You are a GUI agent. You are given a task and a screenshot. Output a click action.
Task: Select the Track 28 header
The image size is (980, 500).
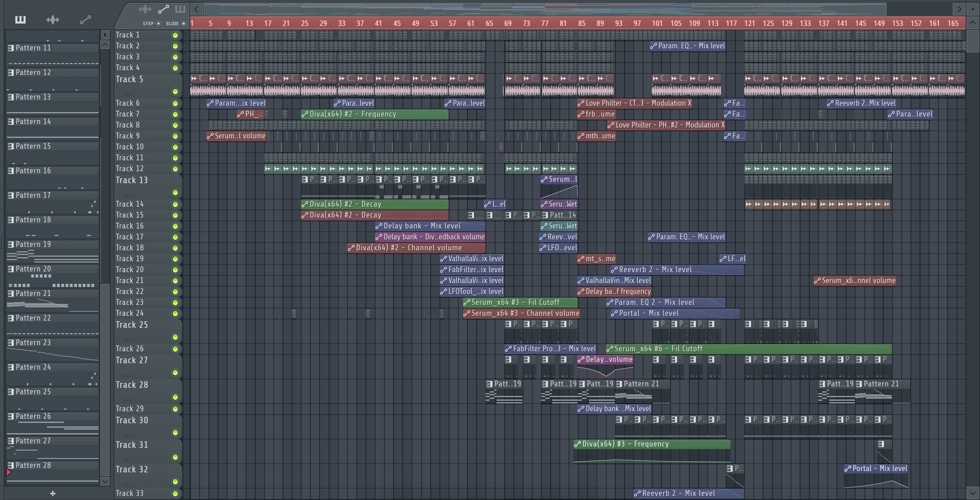(148, 391)
